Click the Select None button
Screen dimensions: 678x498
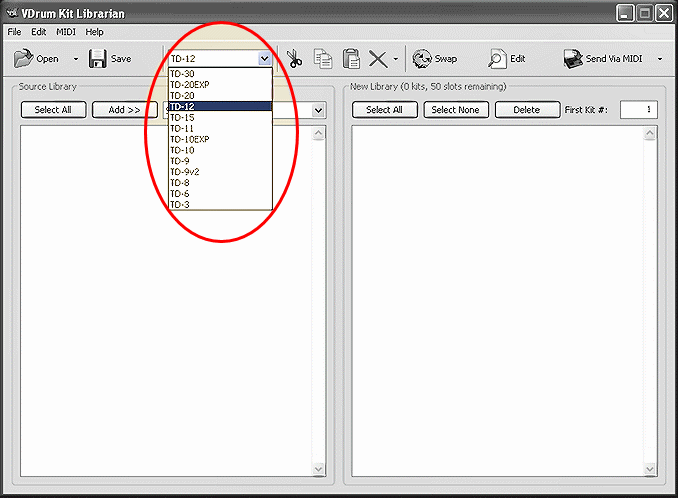[x=456, y=110]
